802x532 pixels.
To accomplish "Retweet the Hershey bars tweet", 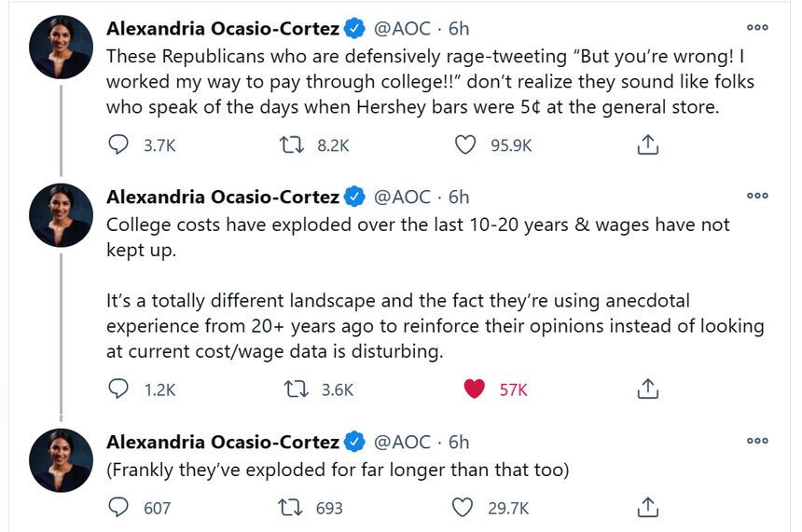I will 289,145.
